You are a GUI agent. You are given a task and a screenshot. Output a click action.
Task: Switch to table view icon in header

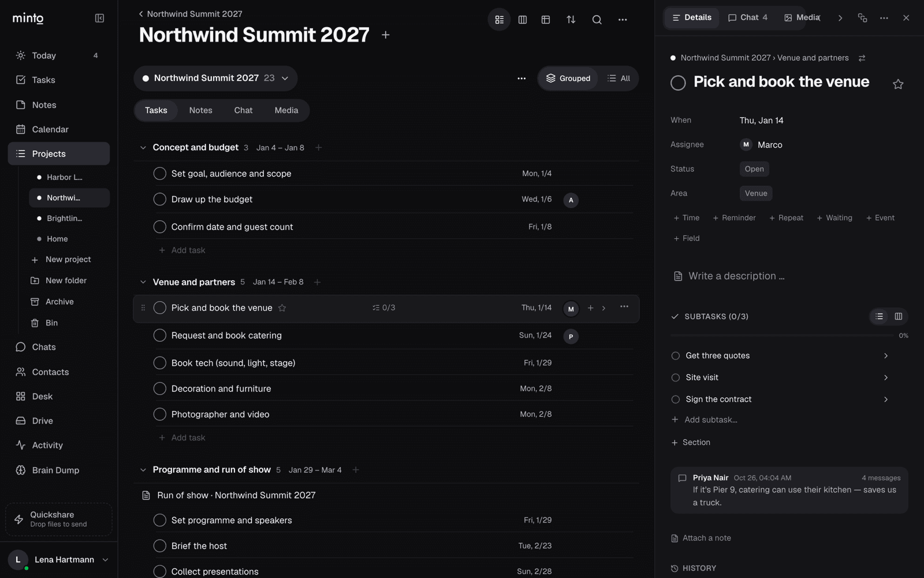tap(546, 20)
